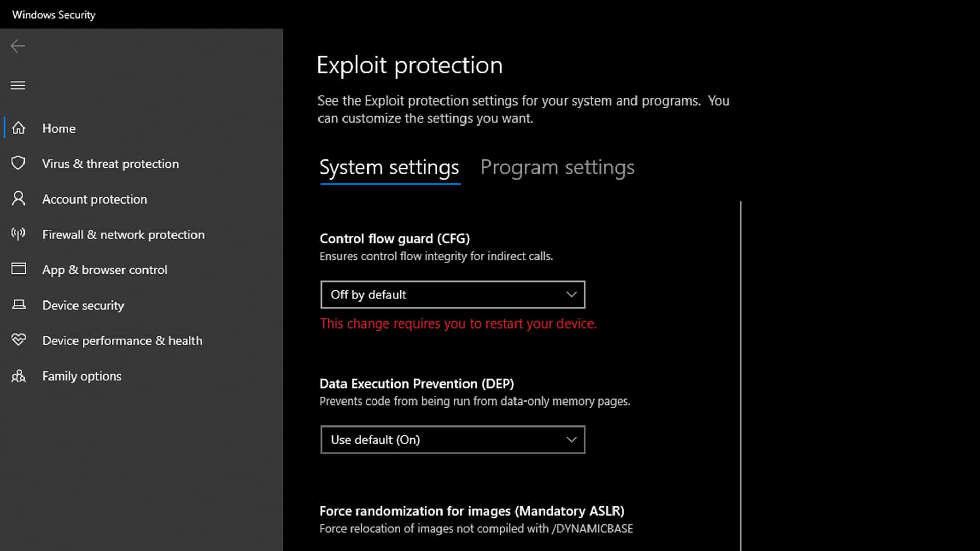Go to Device performance & health

pyautogui.click(x=122, y=341)
